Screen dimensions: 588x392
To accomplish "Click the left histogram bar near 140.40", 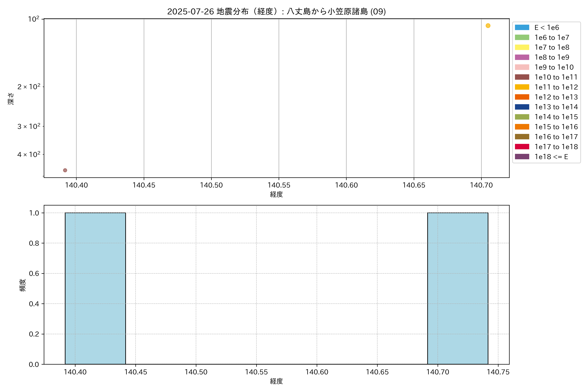I will (x=95, y=288).
